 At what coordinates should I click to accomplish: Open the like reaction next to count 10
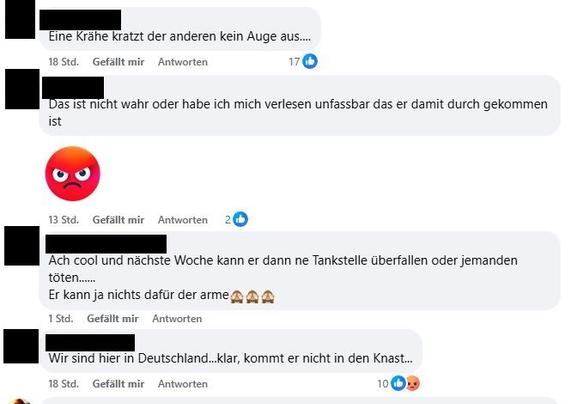coord(398,383)
